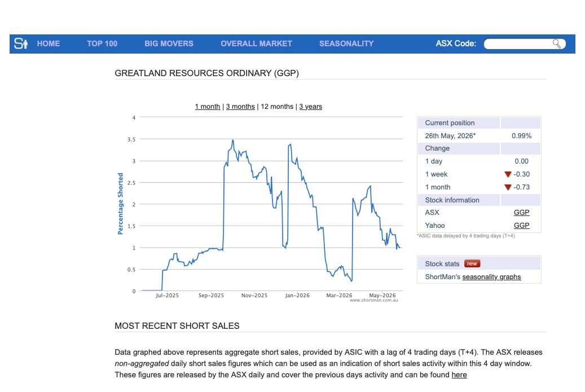The height and width of the screenshot is (392, 585).
Task: Click the Jul-2025 axis label
Action: click(x=167, y=296)
